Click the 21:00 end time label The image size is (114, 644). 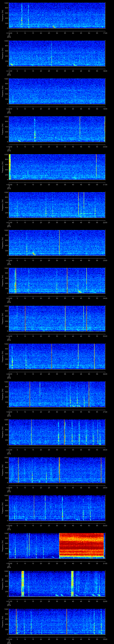(x=105, y=184)
